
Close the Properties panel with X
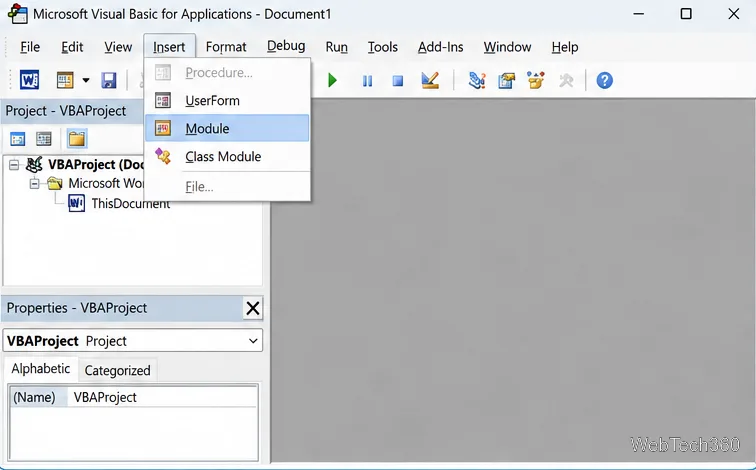[253, 308]
